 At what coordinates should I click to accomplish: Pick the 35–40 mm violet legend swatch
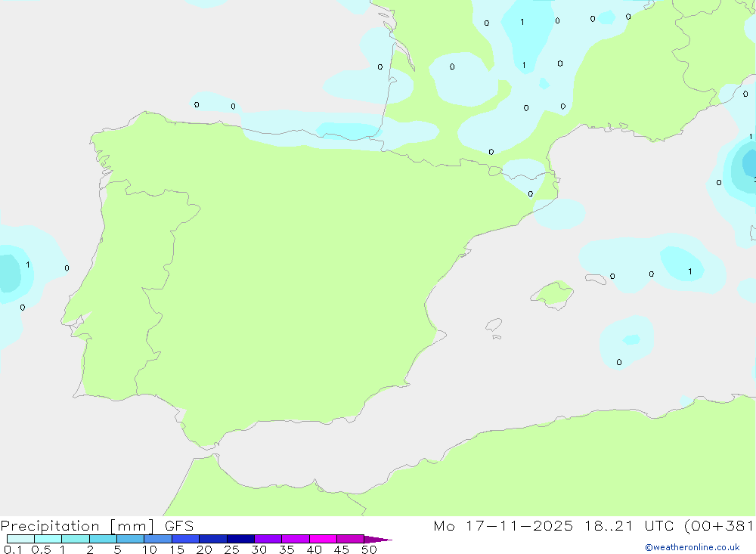point(296,539)
